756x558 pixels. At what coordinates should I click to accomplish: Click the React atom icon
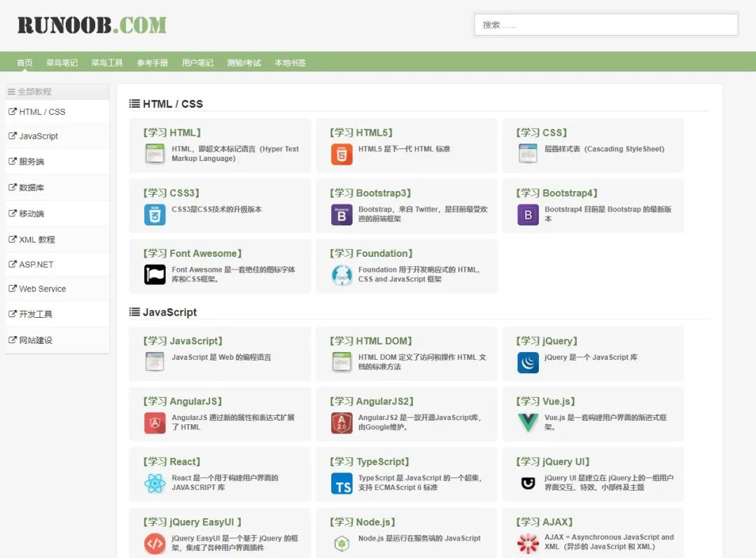click(x=155, y=483)
